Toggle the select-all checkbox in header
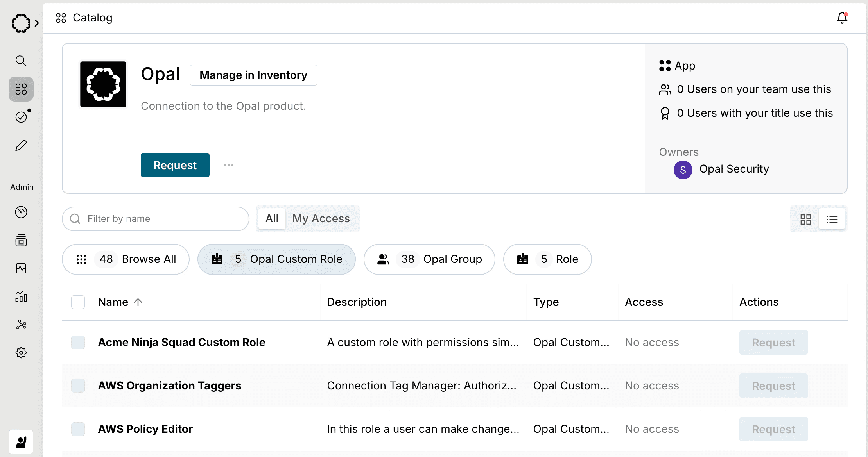The width and height of the screenshot is (868, 457). [x=78, y=302]
